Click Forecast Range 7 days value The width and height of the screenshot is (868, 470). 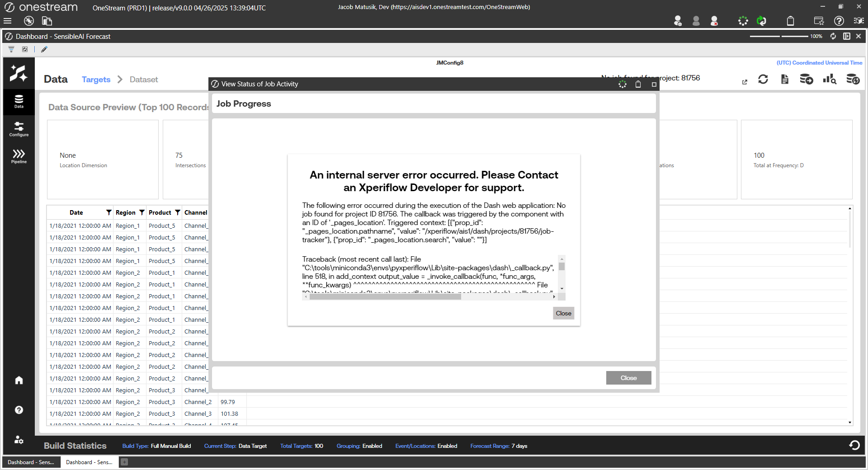click(519, 446)
